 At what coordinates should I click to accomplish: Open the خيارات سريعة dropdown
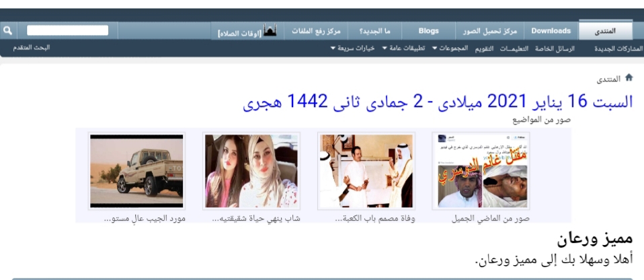coord(352,48)
